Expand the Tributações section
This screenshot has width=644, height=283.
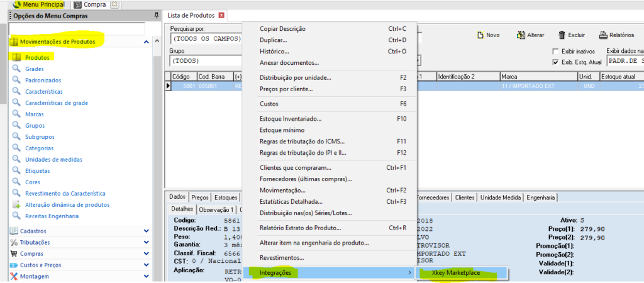tap(147, 242)
